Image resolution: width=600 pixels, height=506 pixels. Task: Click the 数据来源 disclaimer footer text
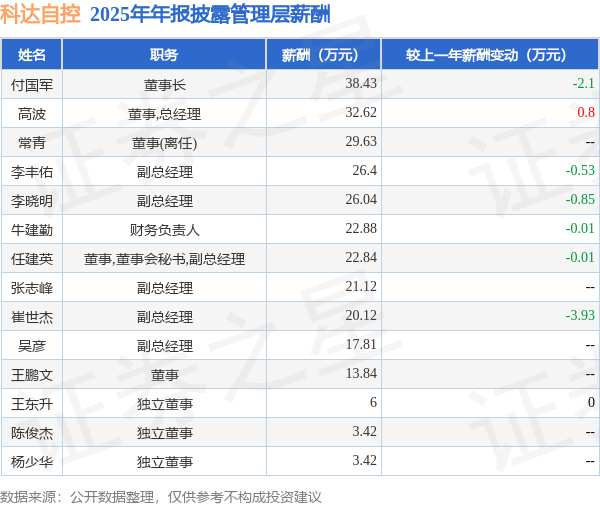click(161, 497)
